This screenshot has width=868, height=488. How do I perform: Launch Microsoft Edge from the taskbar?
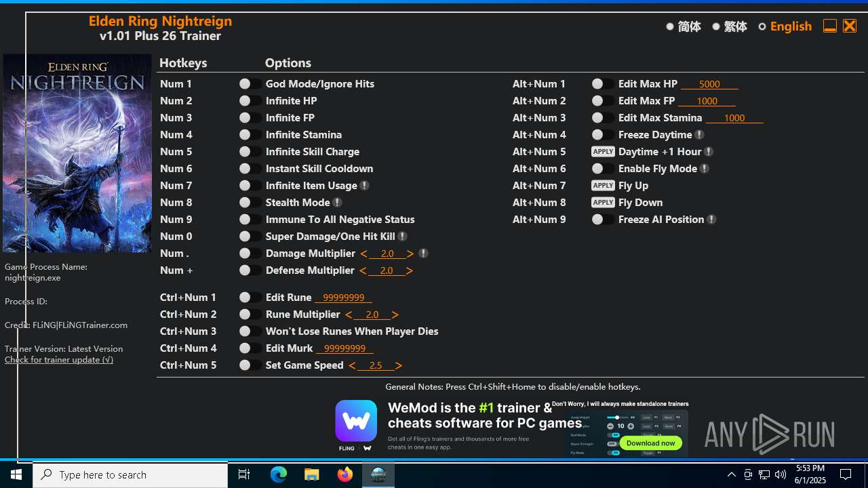tap(279, 474)
